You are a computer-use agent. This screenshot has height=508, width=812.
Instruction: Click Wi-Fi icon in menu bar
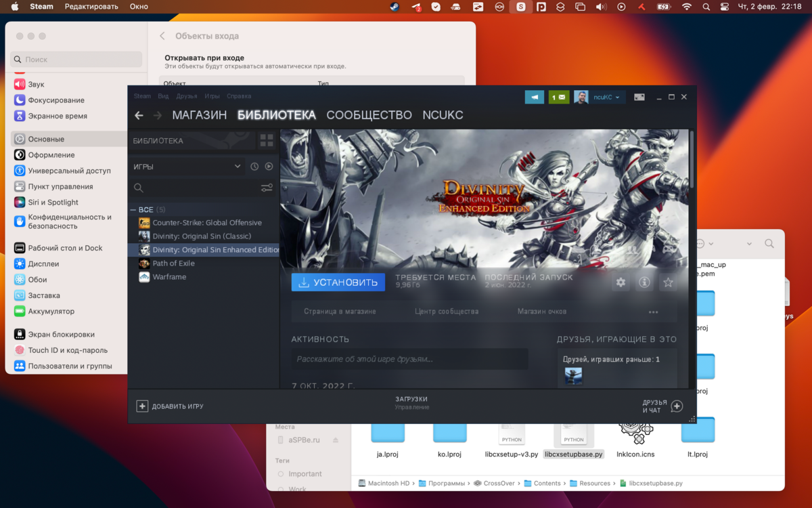click(687, 7)
